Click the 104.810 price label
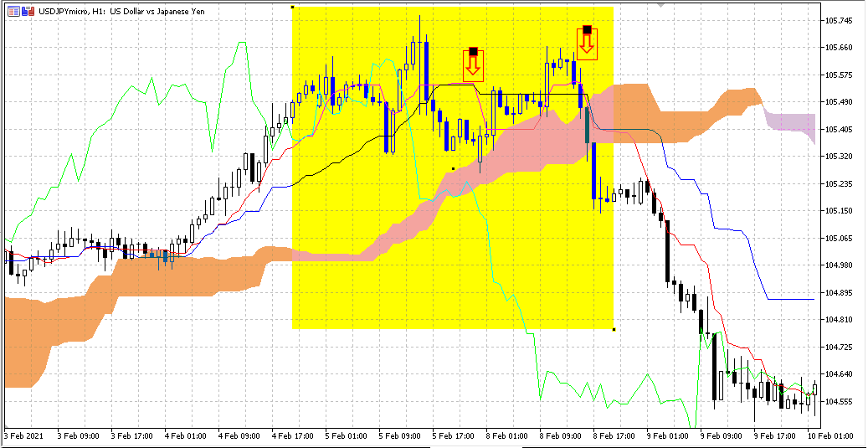This screenshot has width=868, height=448. pos(839,320)
